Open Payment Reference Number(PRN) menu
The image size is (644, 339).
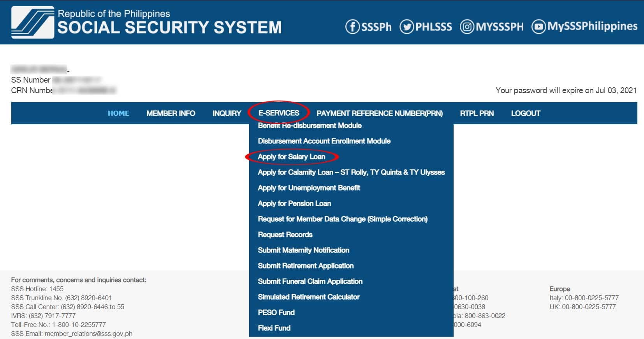[x=380, y=113]
